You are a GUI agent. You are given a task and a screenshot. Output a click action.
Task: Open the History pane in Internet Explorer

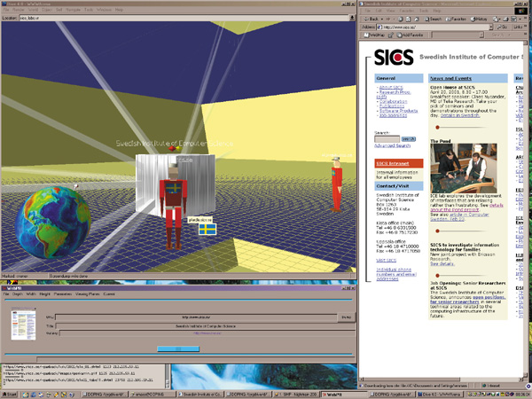pyautogui.click(x=479, y=19)
